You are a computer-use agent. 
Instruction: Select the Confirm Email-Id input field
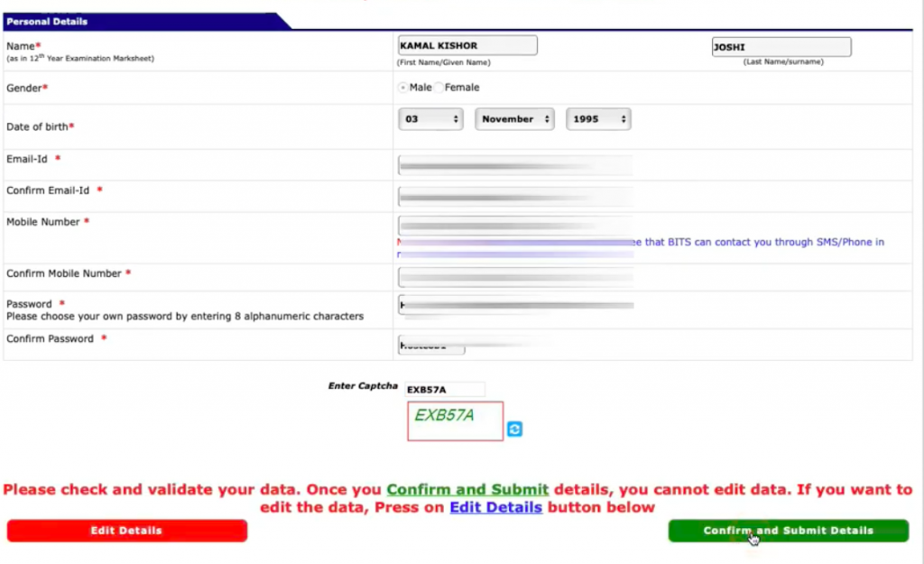[514, 196]
